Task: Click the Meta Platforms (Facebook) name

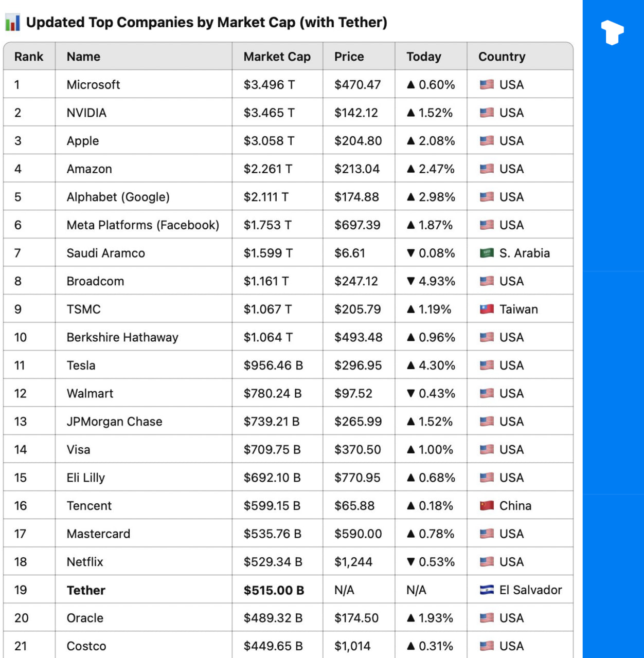Action: click(x=142, y=225)
